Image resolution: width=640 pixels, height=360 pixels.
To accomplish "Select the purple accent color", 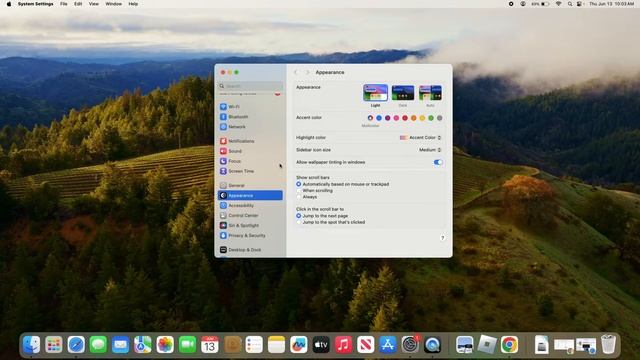I will tap(387, 118).
